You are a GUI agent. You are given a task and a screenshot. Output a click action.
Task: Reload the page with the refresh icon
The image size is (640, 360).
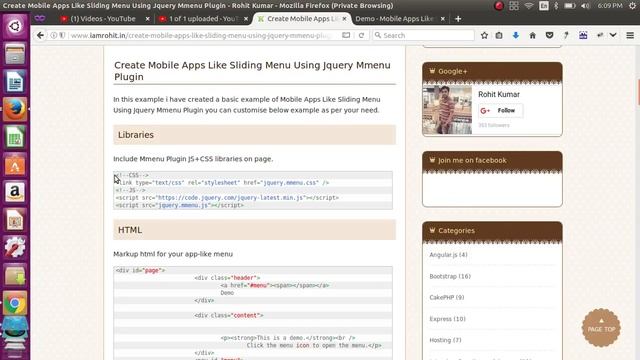(361, 36)
